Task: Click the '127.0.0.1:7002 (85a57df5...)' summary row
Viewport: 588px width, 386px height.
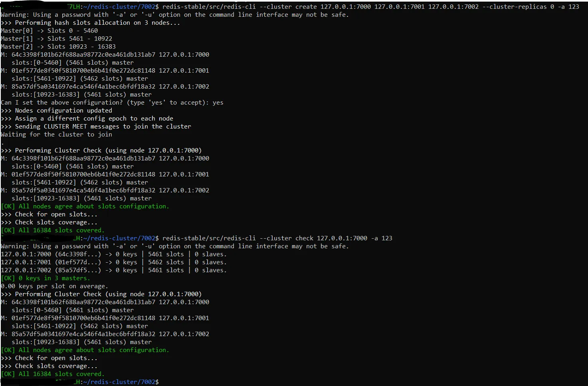Action: click(x=114, y=270)
